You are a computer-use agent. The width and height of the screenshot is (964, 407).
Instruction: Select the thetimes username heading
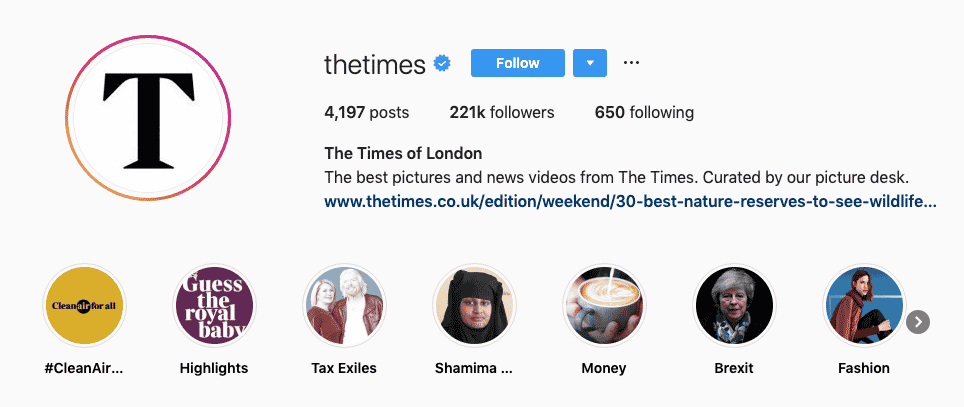375,64
